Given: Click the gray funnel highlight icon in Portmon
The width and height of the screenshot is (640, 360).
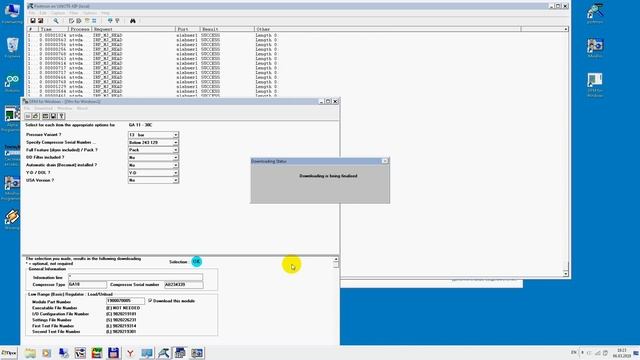Looking at the screenshot, I should click(117, 21).
